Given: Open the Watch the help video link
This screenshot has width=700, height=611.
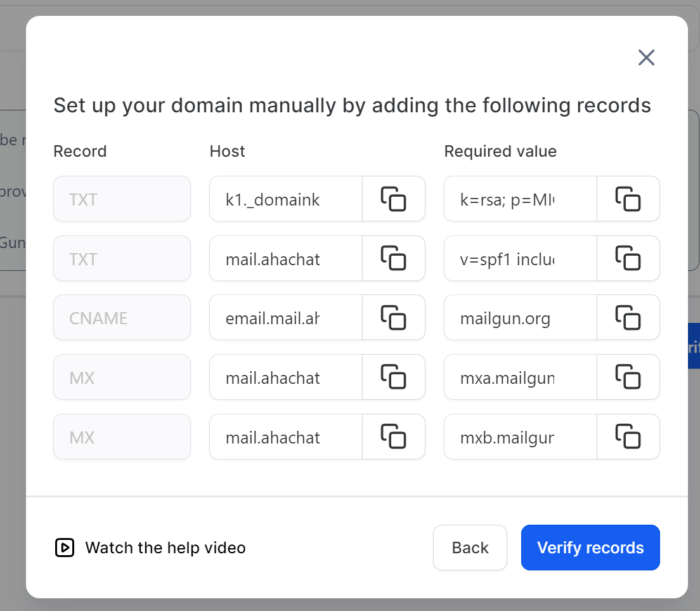Looking at the screenshot, I should pos(150,548).
